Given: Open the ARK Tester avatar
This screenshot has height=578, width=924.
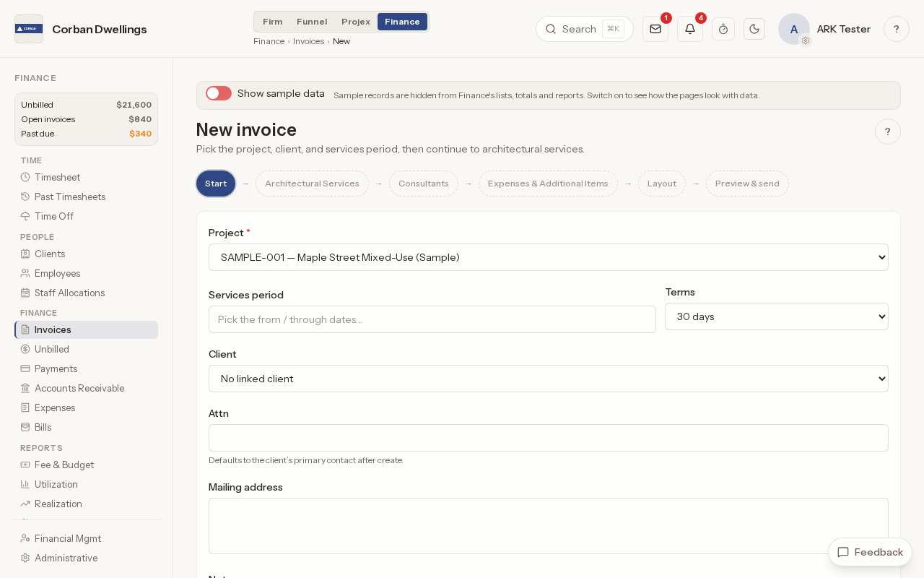Looking at the screenshot, I should 794,29.
